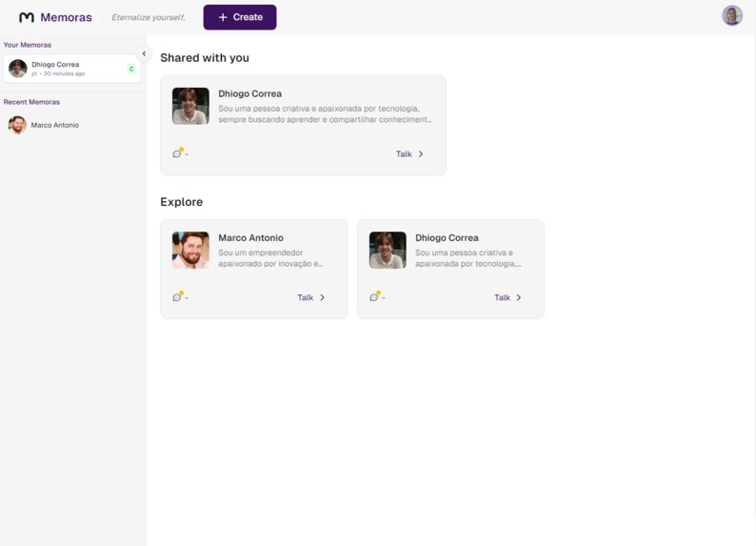
Task: Click the chat icon on Explore Dhiogo Correa card
Action: 373,297
